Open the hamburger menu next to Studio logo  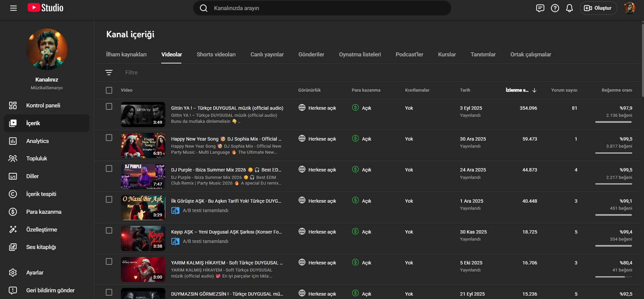pos(13,8)
